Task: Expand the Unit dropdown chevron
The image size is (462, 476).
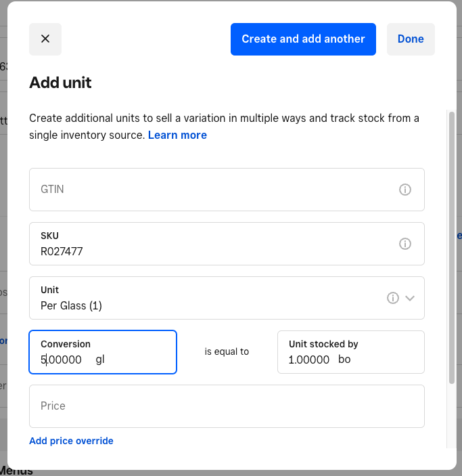Action: click(410, 298)
